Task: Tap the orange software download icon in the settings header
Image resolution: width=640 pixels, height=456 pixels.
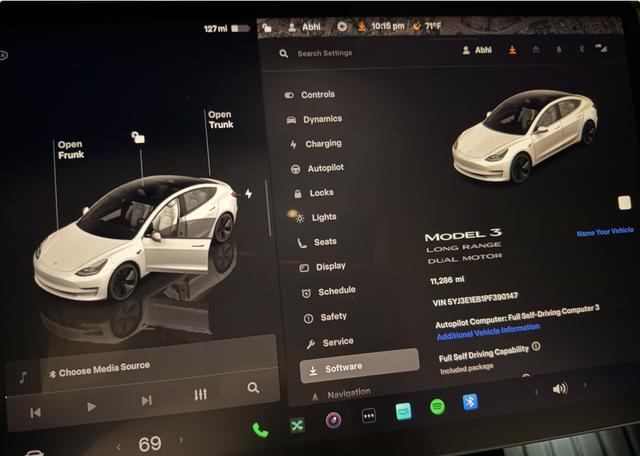Action: point(512,50)
